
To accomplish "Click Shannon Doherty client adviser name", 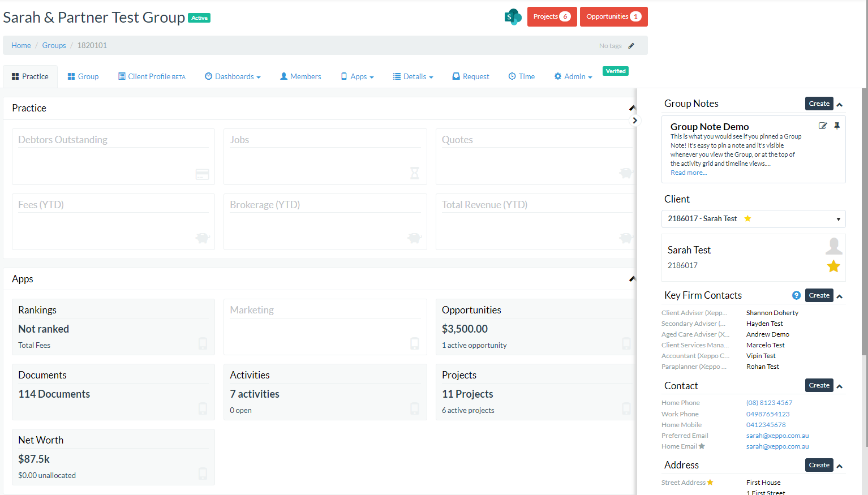I will point(772,313).
